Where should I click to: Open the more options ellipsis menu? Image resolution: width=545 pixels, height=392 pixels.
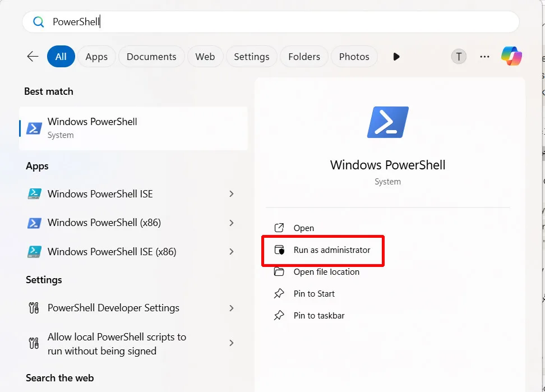pos(485,57)
